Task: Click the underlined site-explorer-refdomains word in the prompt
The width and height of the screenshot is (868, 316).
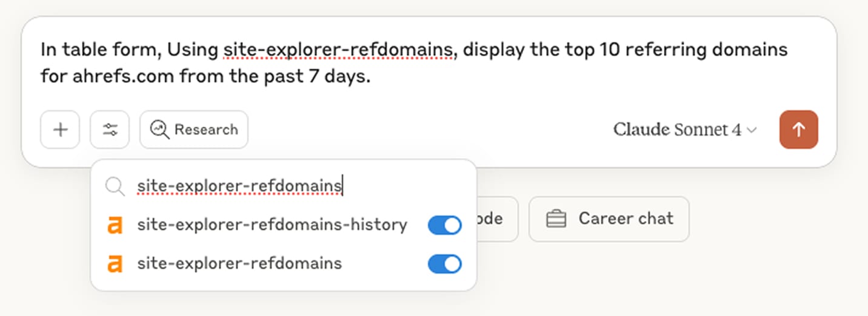Action: [x=338, y=50]
